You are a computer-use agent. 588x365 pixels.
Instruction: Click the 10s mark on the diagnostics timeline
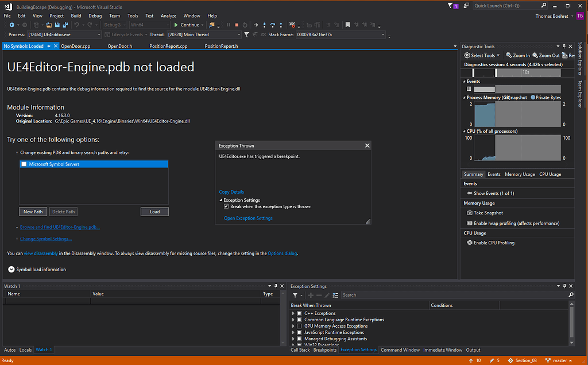click(x=525, y=72)
